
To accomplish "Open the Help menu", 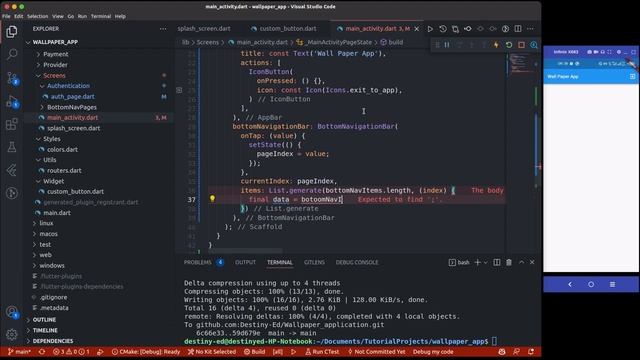I will click(120, 16).
